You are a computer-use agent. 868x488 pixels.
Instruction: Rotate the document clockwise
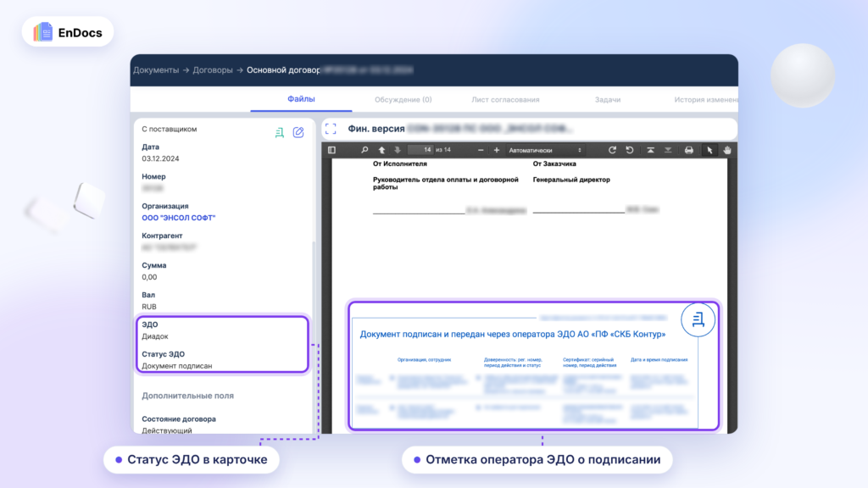point(612,150)
